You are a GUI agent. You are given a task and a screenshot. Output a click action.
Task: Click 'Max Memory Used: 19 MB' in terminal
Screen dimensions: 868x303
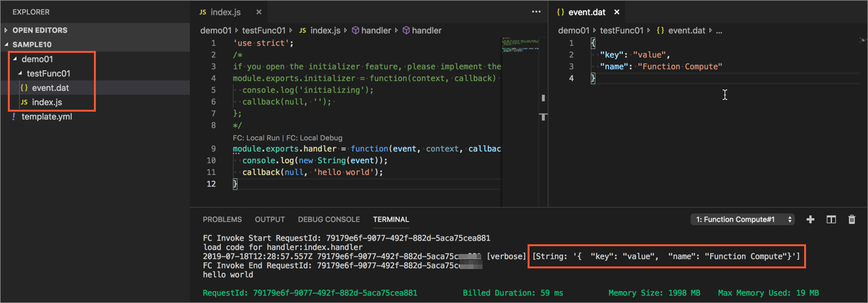(768, 293)
